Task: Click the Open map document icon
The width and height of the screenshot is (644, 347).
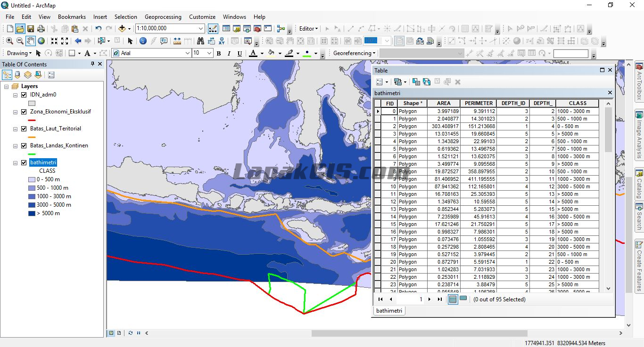Action: tap(20, 29)
